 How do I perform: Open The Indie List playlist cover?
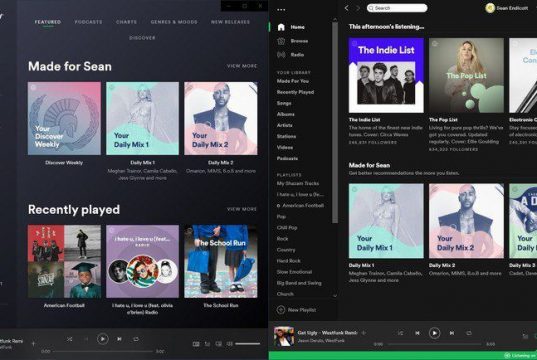pos(386,75)
